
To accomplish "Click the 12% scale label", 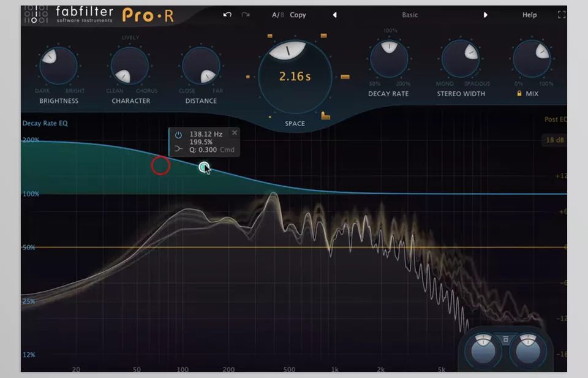I will coord(29,355).
